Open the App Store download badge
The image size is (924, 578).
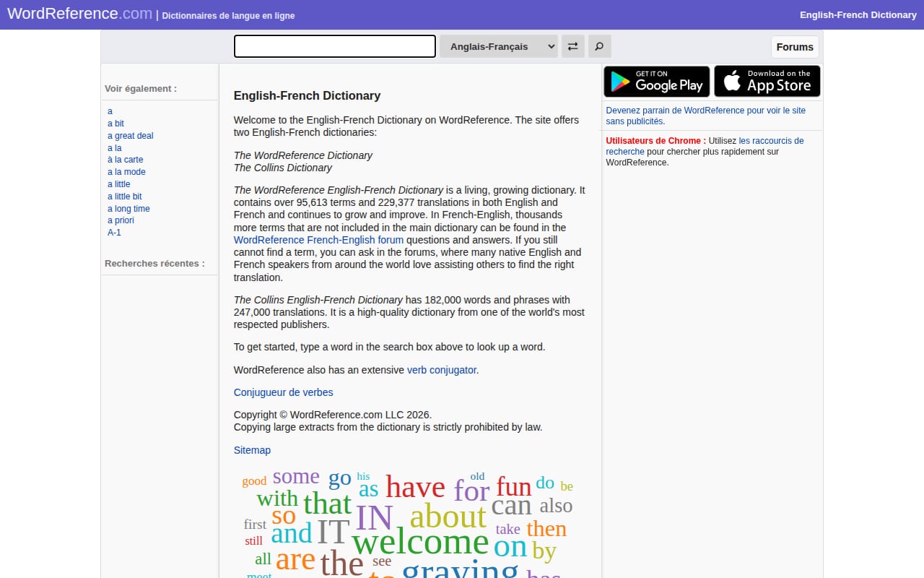click(x=767, y=82)
